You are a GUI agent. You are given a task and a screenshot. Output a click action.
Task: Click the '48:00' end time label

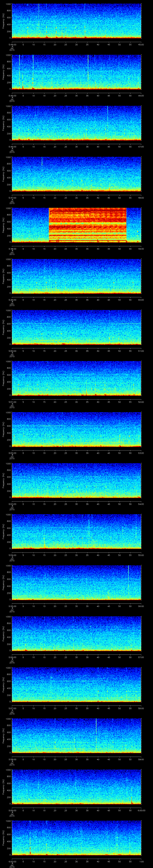pyautogui.click(x=141, y=197)
